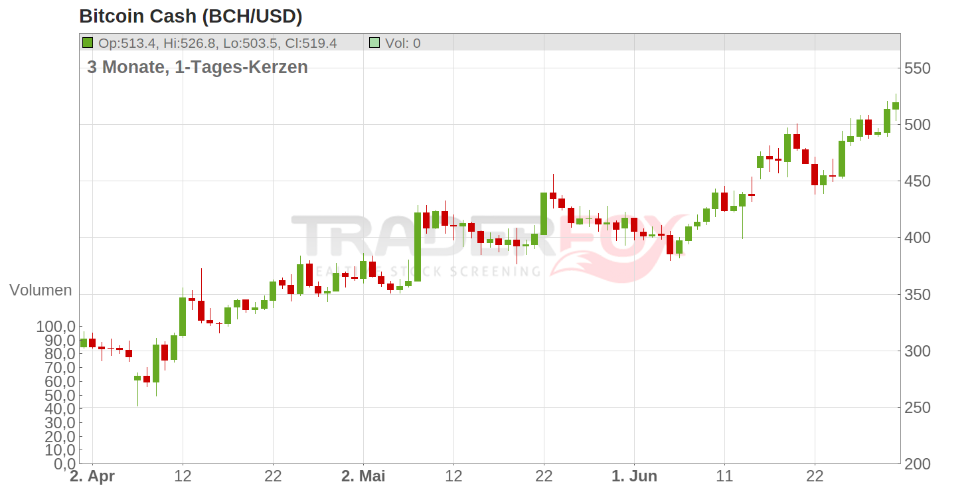Click the 450 price axis label

tap(918, 181)
